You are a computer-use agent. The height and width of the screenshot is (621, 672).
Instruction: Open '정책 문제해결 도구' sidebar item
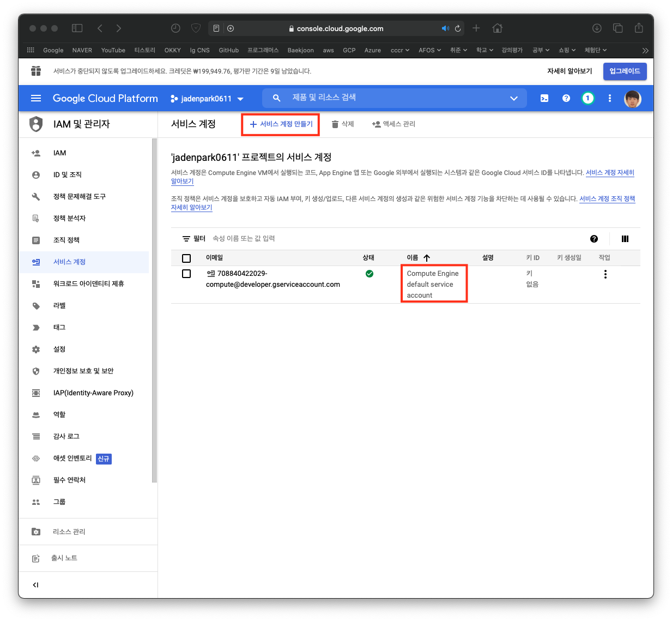[84, 197]
